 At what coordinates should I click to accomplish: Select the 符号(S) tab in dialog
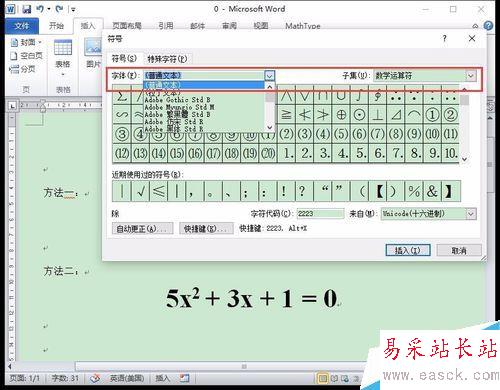pos(124,58)
